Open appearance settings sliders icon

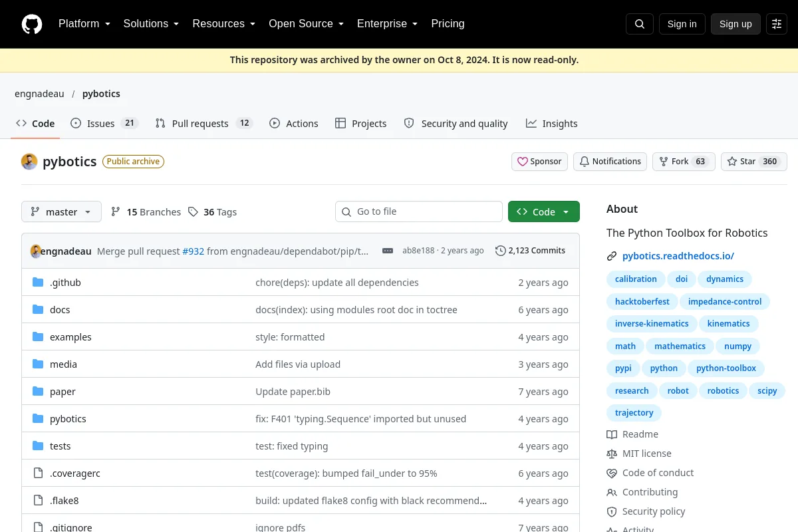(777, 24)
